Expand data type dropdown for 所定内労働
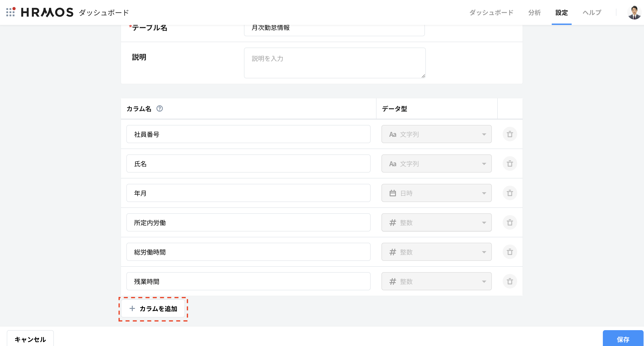644x346 pixels. point(436,223)
